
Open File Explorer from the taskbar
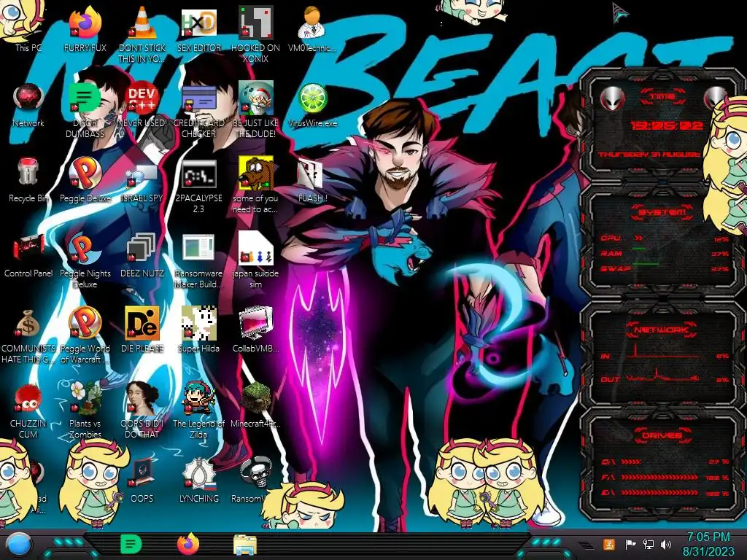coord(245,545)
